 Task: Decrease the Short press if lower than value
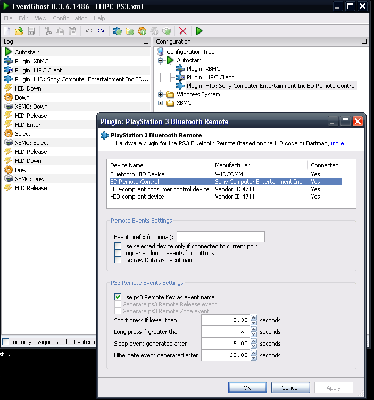pyautogui.click(x=254, y=323)
